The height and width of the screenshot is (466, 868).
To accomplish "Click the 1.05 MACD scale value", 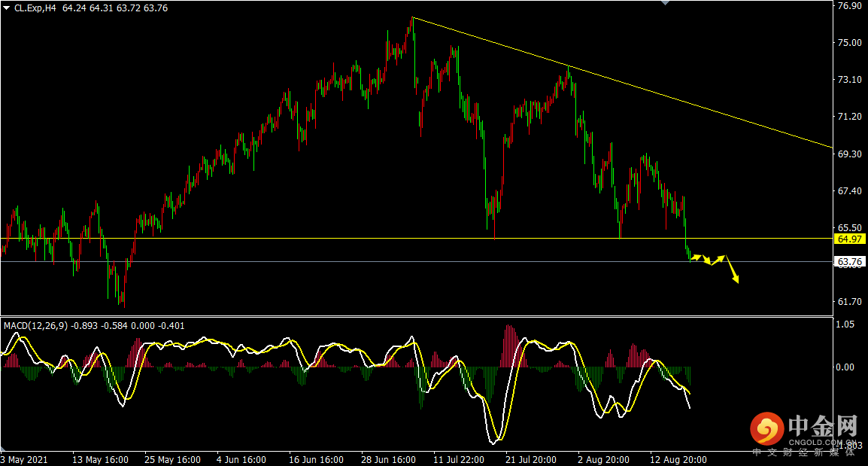I will point(845,324).
